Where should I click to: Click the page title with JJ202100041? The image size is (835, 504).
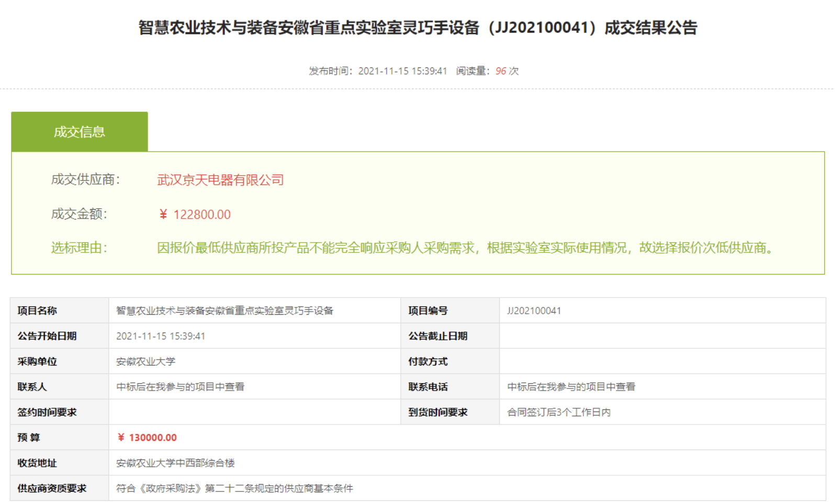pyautogui.click(x=418, y=27)
